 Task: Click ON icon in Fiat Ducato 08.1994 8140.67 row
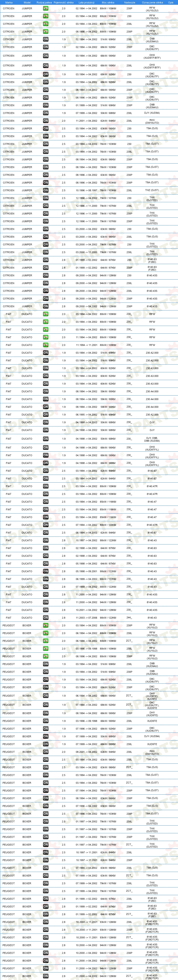point(45,533)
